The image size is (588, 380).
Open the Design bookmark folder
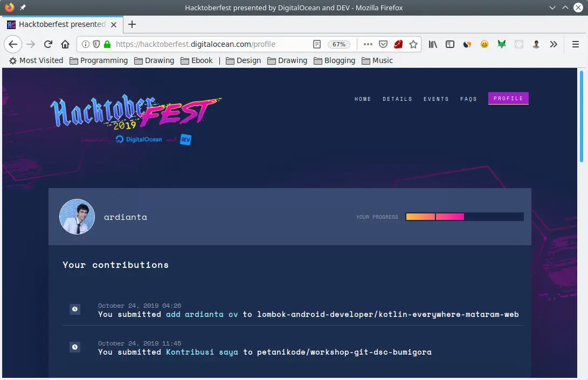(x=244, y=60)
